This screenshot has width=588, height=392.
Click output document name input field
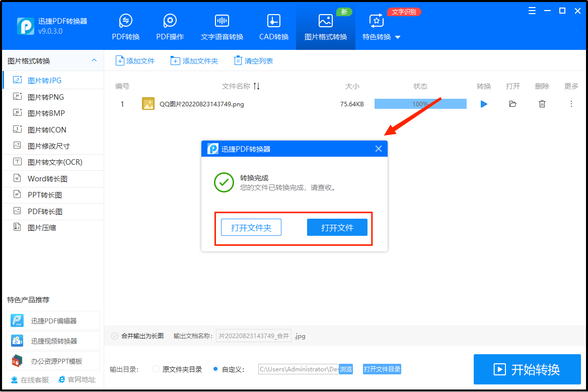(254, 336)
